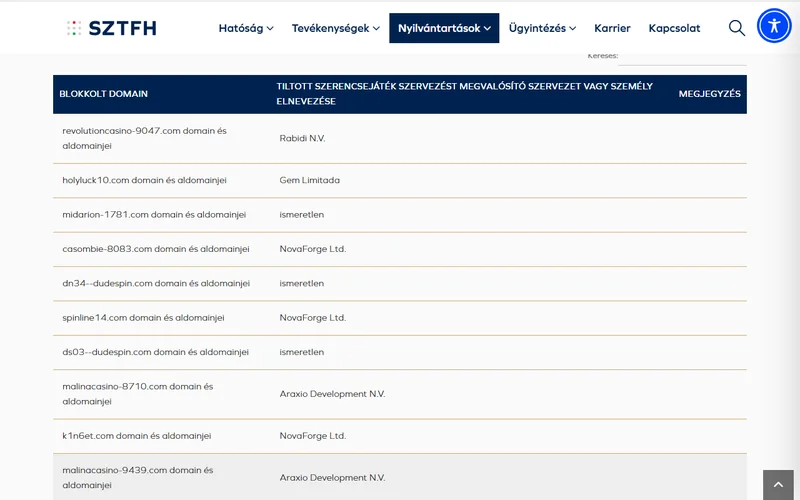The image size is (800, 500).
Task: Select the malinacasino-8710.com domain cell
Action: (x=162, y=394)
